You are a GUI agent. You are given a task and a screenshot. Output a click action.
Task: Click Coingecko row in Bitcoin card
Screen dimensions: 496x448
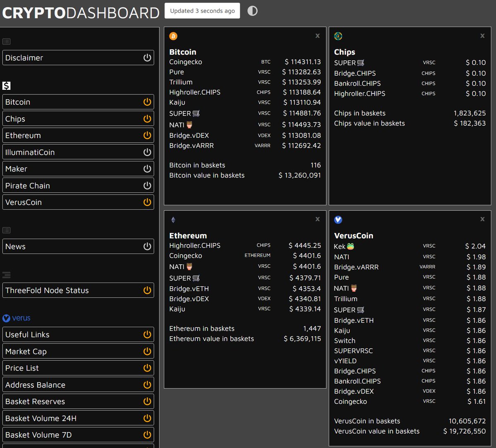tap(245, 62)
